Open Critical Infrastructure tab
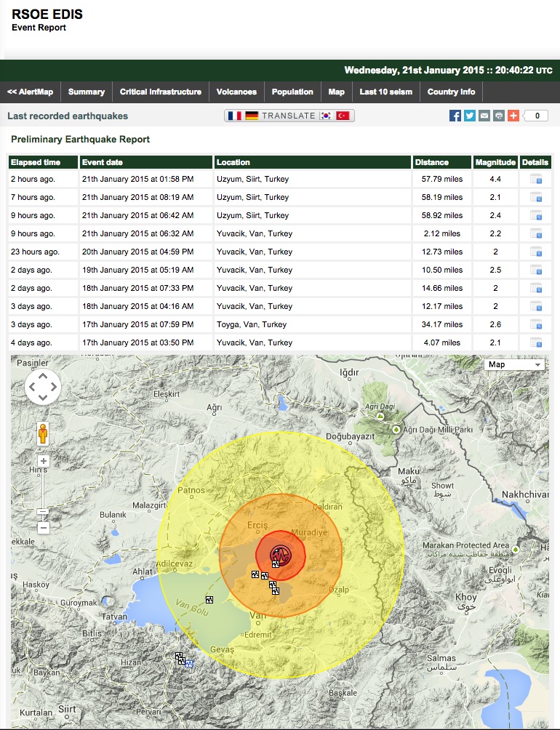This screenshot has height=730, width=560. click(x=161, y=92)
